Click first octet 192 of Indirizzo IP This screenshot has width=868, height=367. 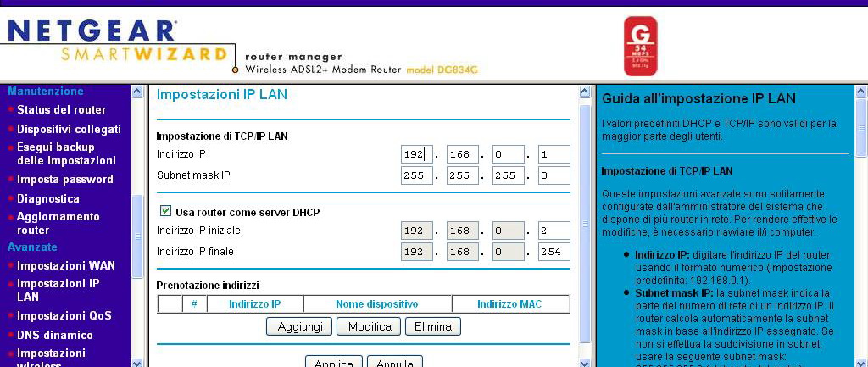click(x=417, y=154)
